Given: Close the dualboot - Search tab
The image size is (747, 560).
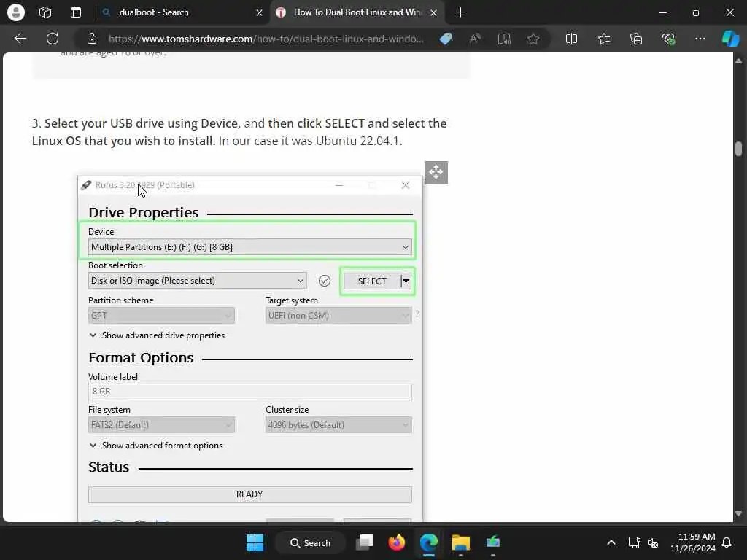Looking at the screenshot, I should click(259, 13).
